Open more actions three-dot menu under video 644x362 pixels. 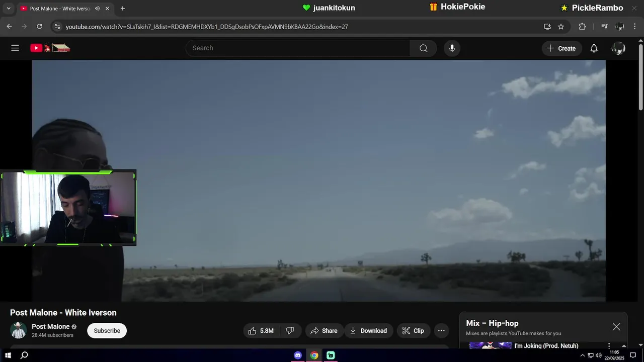[441, 331]
